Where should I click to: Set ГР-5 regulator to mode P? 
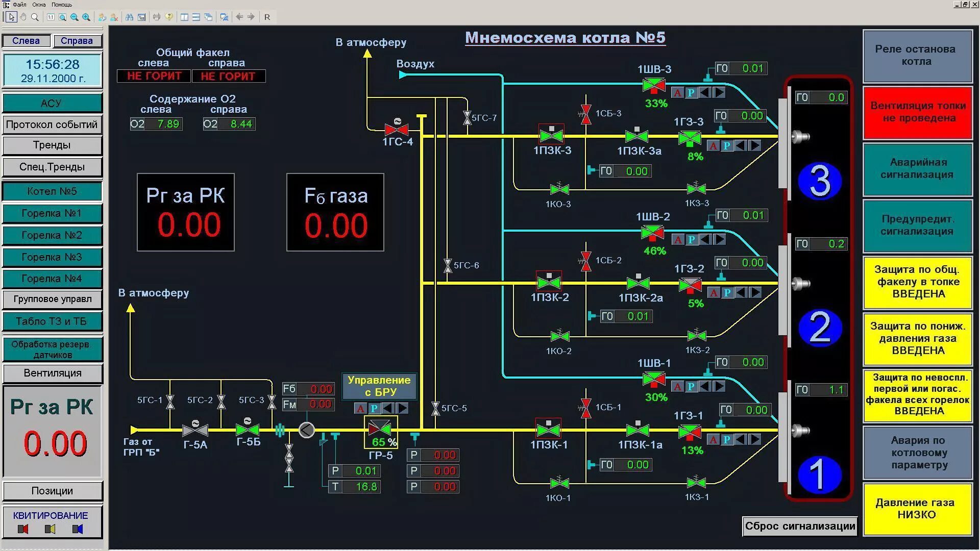click(374, 408)
